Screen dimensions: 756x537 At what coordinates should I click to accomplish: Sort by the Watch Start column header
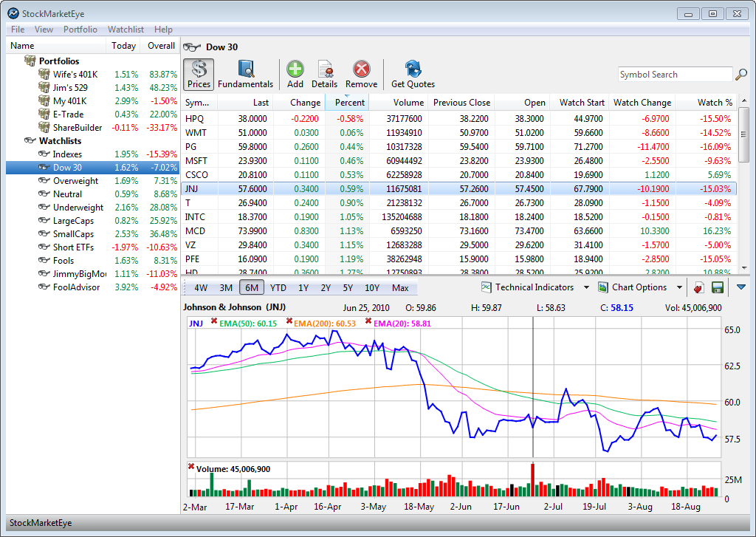tap(580, 102)
